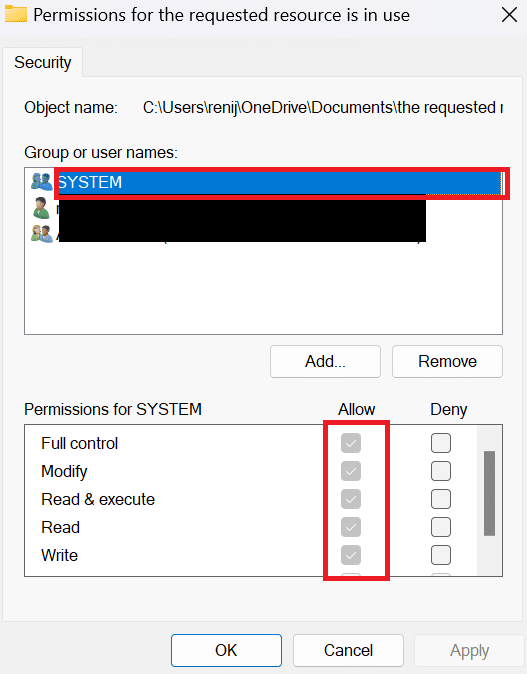This screenshot has width=527, height=674.
Task: Tick Deny checkbox for Read
Action: coord(441,527)
